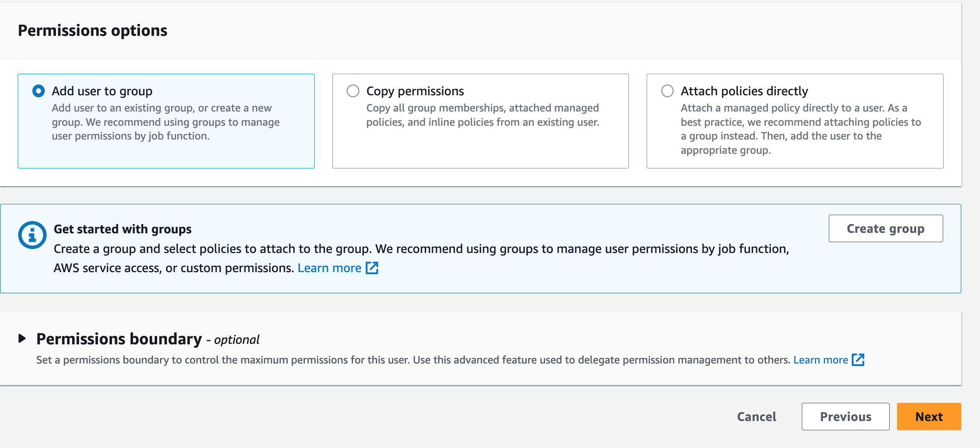Click the Add user to group card description
The height and width of the screenshot is (448, 980).
[x=165, y=122]
